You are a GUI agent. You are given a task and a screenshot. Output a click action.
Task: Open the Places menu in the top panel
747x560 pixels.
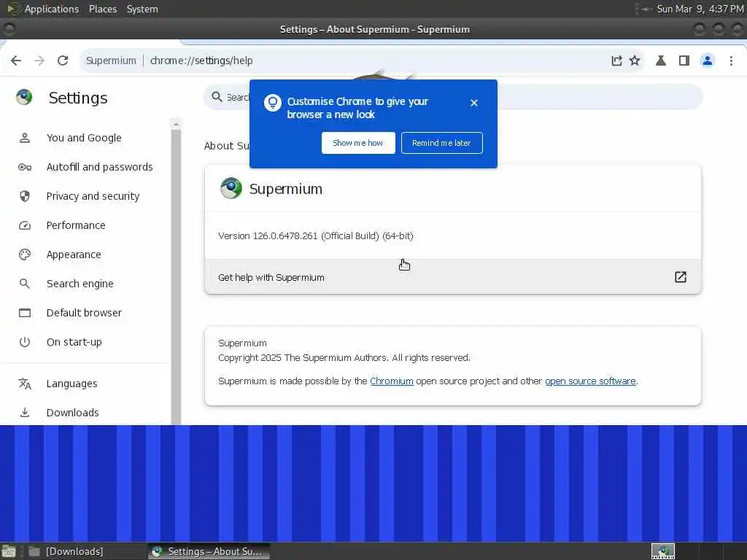[103, 9]
